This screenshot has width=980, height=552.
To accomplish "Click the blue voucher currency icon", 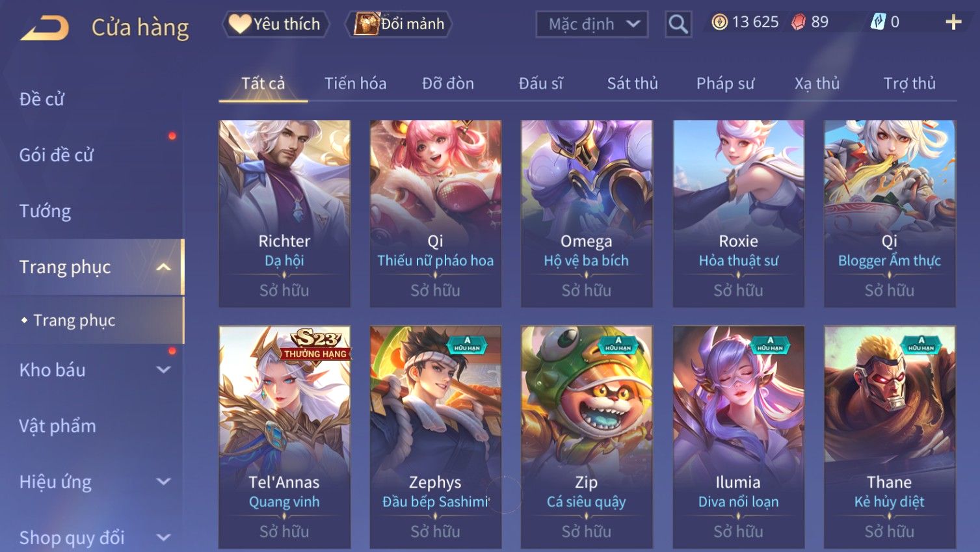I will click(878, 23).
